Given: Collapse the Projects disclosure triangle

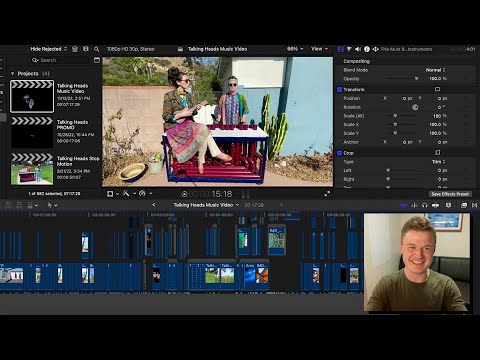Looking at the screenshot, I should [13, 73].
